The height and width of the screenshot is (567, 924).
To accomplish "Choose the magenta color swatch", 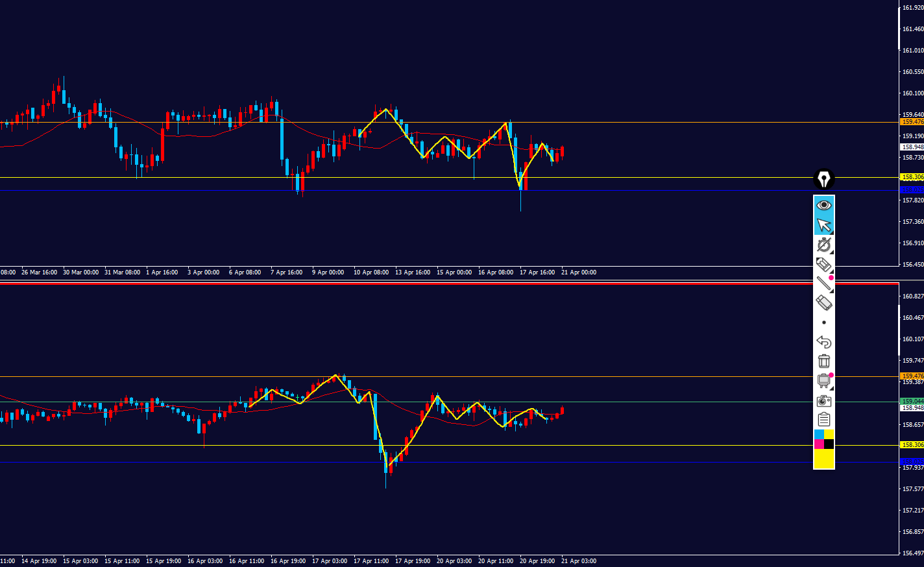I will tap(819, 444).
